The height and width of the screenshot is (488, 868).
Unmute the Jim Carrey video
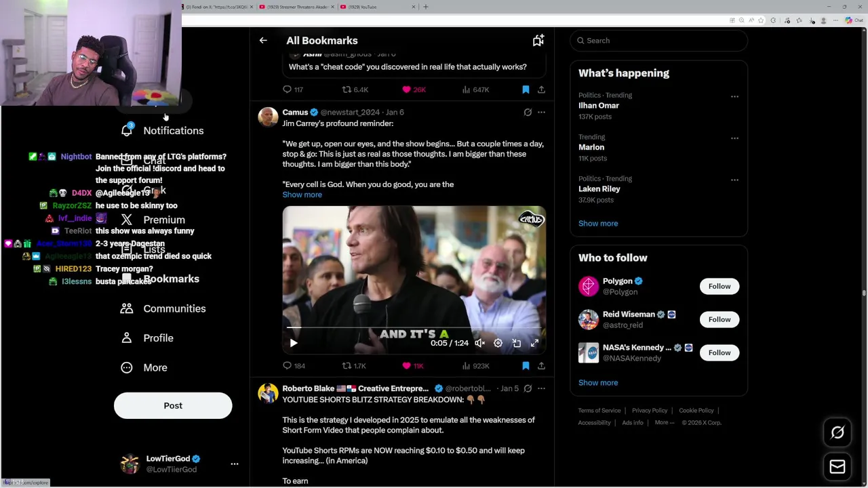coord(479,343)
